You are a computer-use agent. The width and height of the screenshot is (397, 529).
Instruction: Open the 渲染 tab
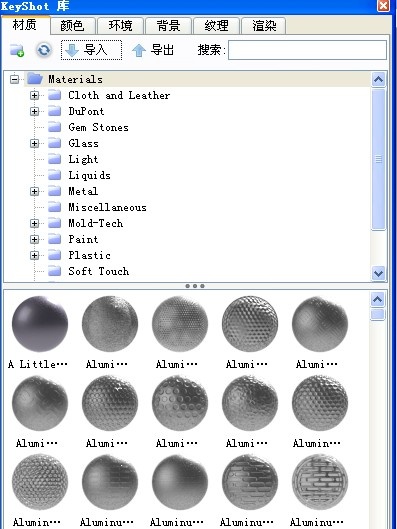click(x=264, y=26)
